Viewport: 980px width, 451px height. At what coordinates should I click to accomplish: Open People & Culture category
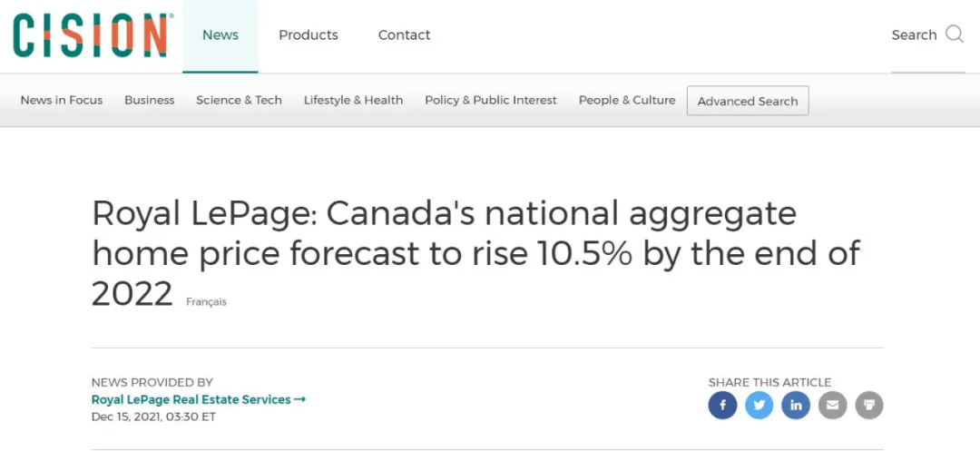tap(627, 100)
